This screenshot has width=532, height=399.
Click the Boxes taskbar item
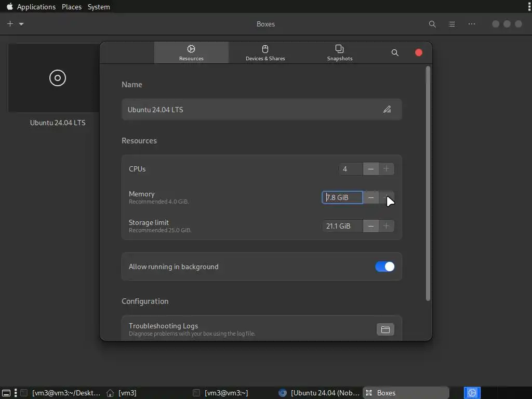pos(405,393)
